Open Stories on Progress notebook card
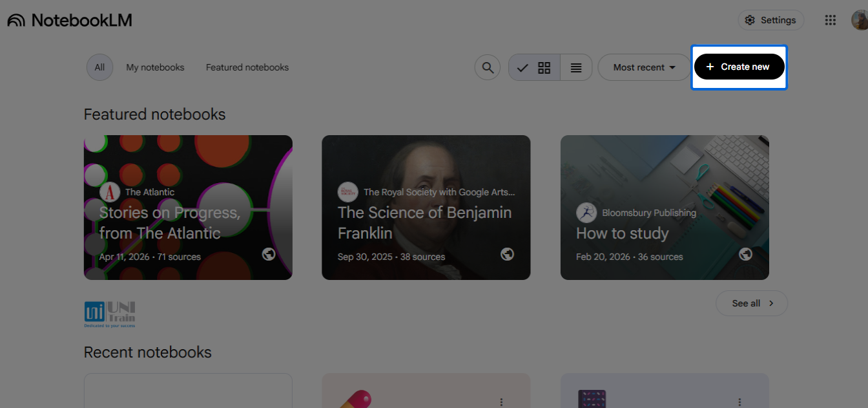This screenshot has height=408, width=868. tap(188, 208)
